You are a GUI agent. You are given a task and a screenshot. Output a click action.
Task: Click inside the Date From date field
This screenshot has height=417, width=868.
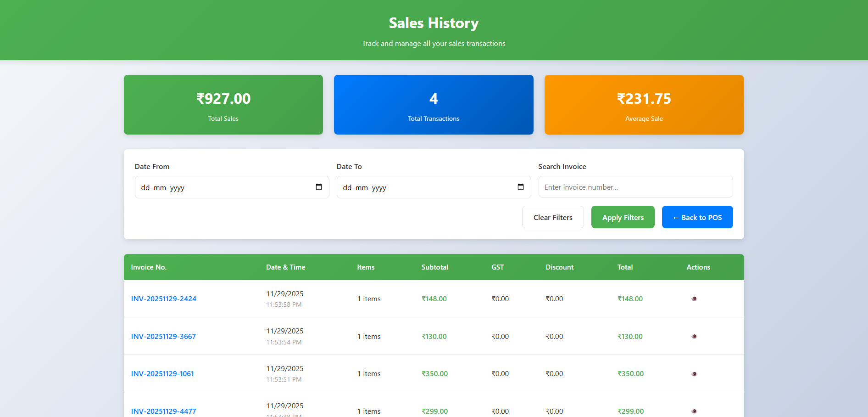point(220,187)
